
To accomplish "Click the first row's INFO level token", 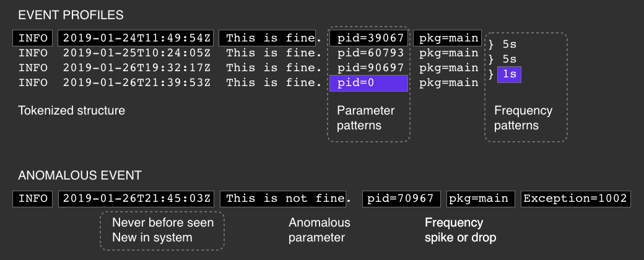I will point(33,38).
